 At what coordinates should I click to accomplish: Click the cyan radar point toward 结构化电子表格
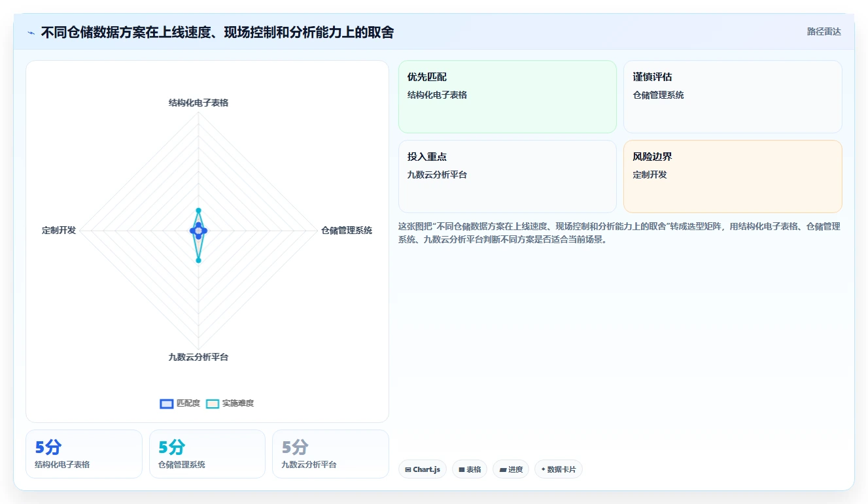click(198, 210)
